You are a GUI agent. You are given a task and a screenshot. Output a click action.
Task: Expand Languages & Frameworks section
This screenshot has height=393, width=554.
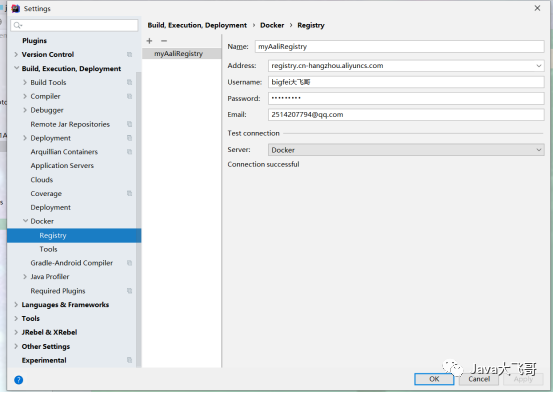pyautogui.click(x=16, y=305)
